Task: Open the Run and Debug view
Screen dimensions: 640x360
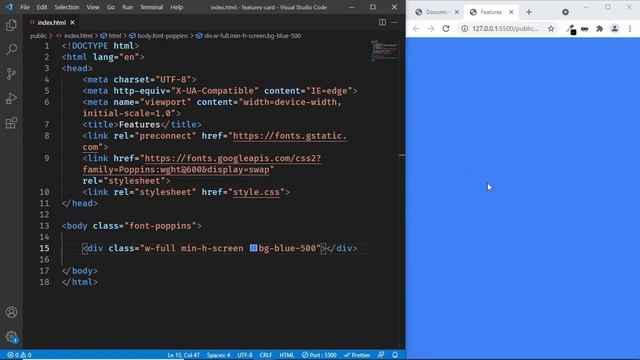Action: pyautogui.click(x=11, y=98)
